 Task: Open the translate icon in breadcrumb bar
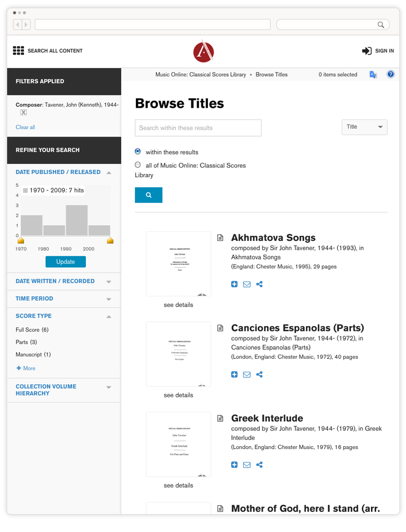[373, 75]
